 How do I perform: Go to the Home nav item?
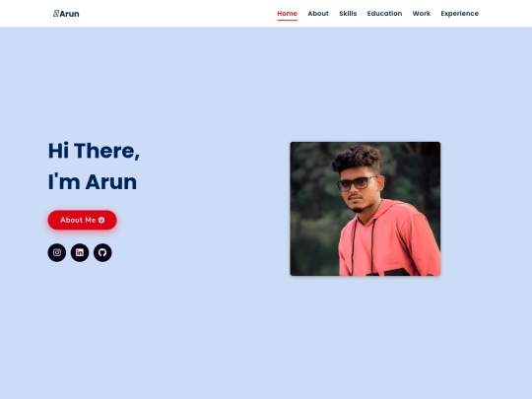point(287,14)
